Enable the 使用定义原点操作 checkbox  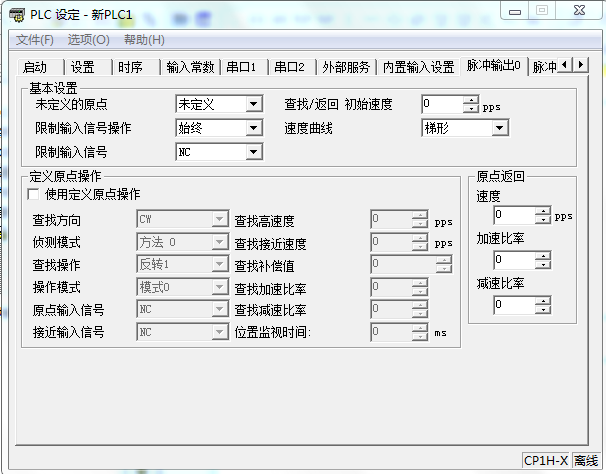point(34,194)
